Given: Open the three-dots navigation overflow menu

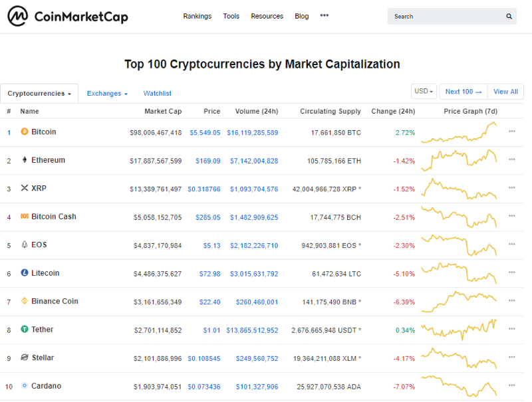Looking at the screenshot, I should click(325, 15).
